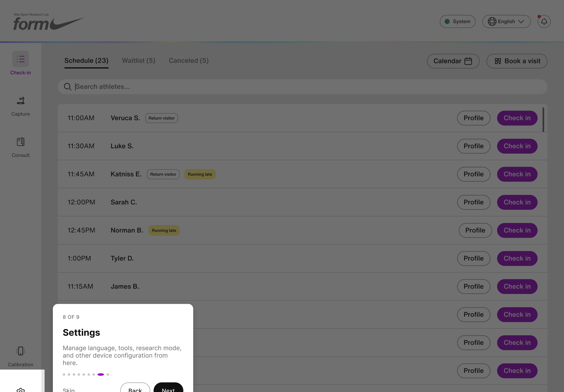Skip the onboarding tour

click(69, 390)
